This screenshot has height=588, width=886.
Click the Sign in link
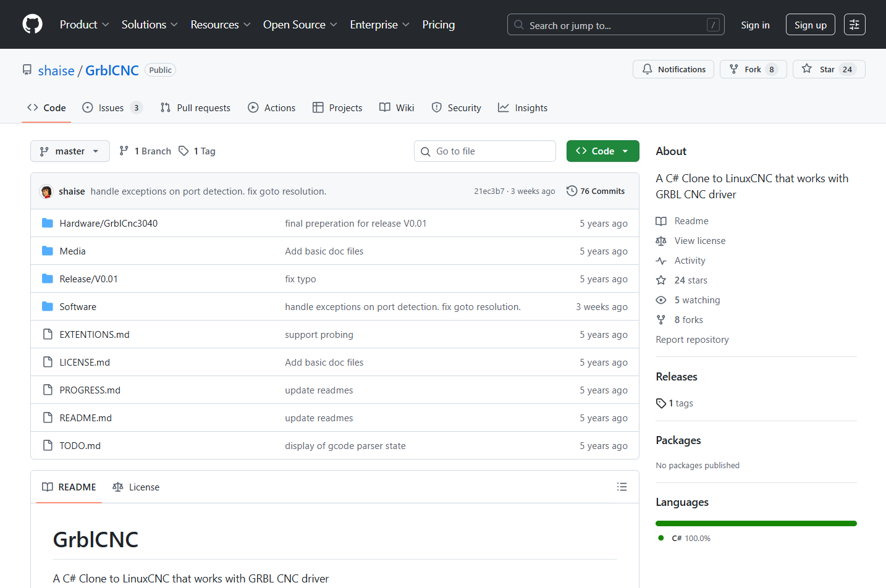click(755, 25)
